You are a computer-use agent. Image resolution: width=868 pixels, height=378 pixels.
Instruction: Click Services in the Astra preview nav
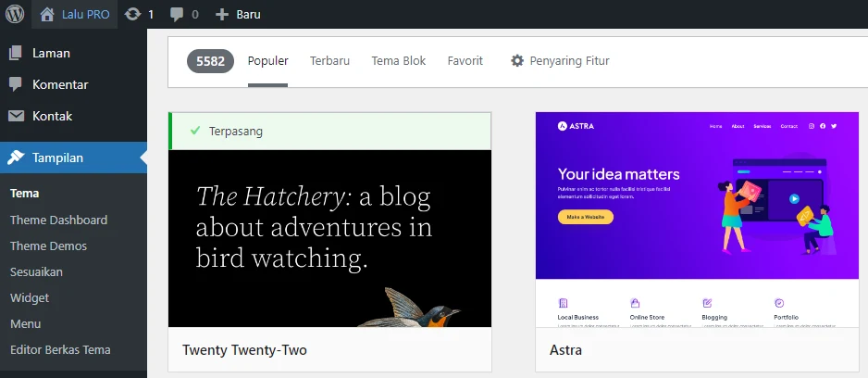pyautogui.click(x=763, y=126)
